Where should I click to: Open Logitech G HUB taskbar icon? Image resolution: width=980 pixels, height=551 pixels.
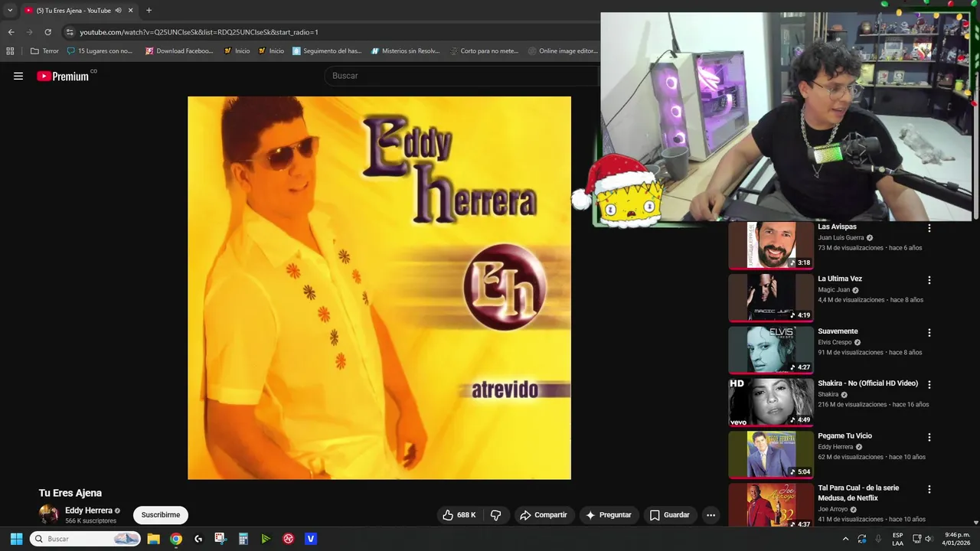coord(198,539)
